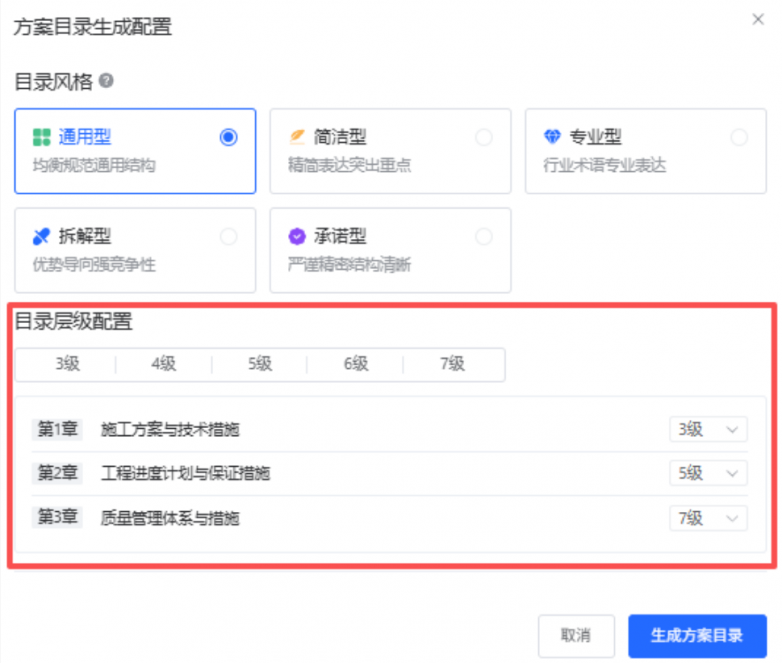The height and width of the screenshot is (663, 782).
Task: Click the 取消 button
Action: (576, 636)
